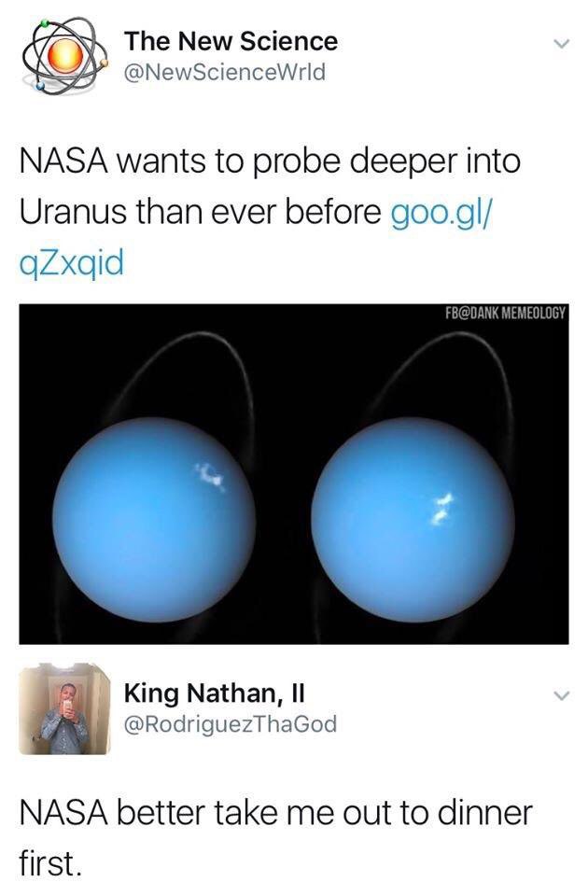The height and width of the screenshot is (896, 588).
Task: Select the left Uranus planet image
Action: click(x=154, y=520)
